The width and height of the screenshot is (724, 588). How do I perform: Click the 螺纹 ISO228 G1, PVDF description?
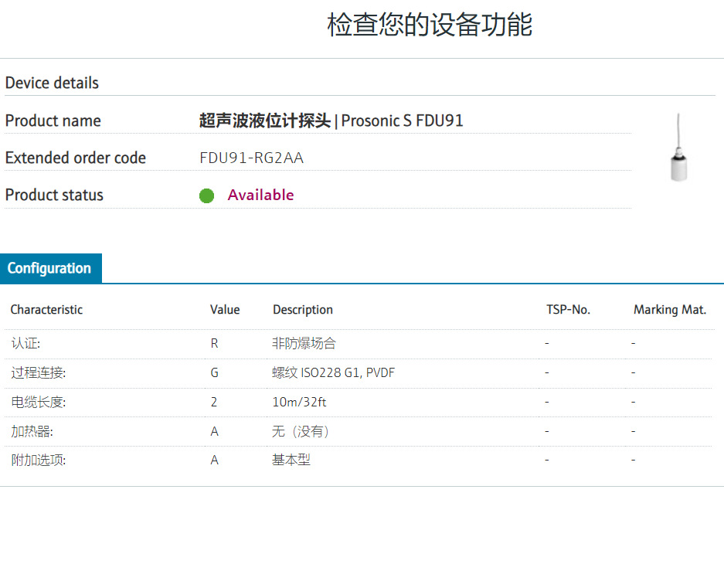(x=334, y=373)
